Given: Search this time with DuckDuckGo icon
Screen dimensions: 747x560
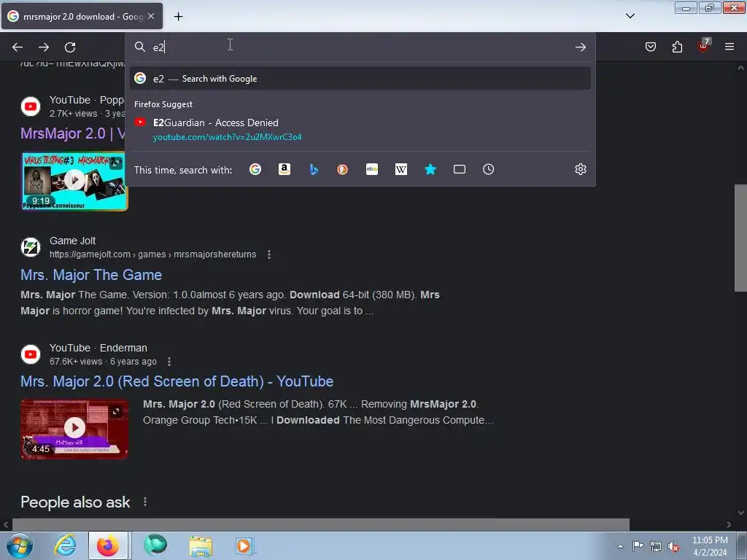Looking at the screenshot, I should click(x=343, y=169).
